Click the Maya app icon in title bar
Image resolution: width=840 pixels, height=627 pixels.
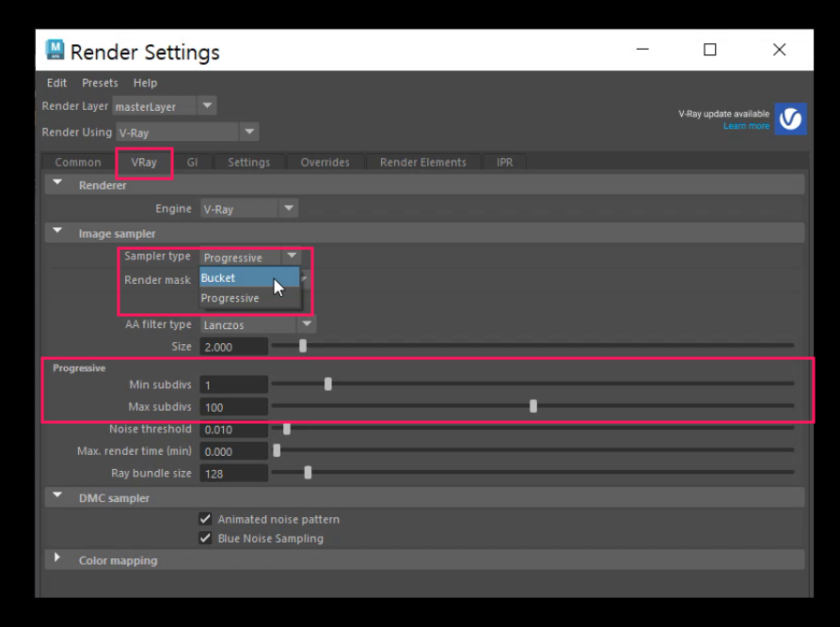(55, 50)
